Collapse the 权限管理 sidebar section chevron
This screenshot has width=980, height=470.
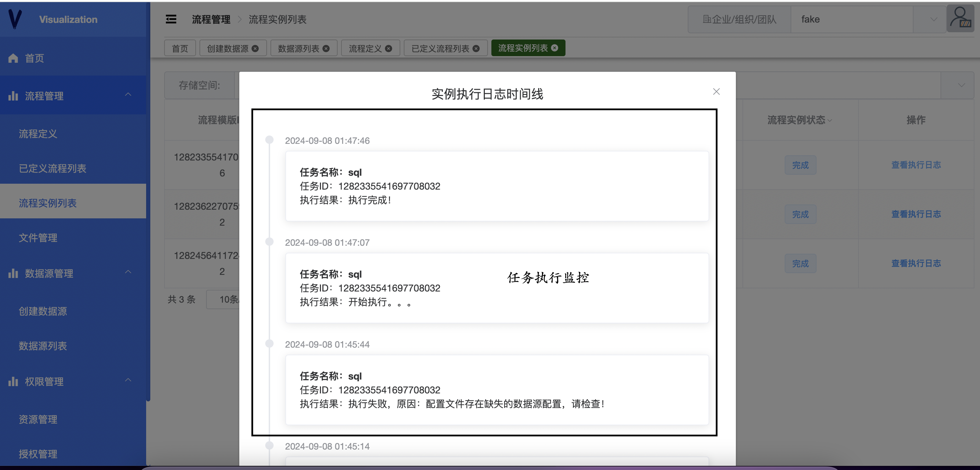pos(128,380)
